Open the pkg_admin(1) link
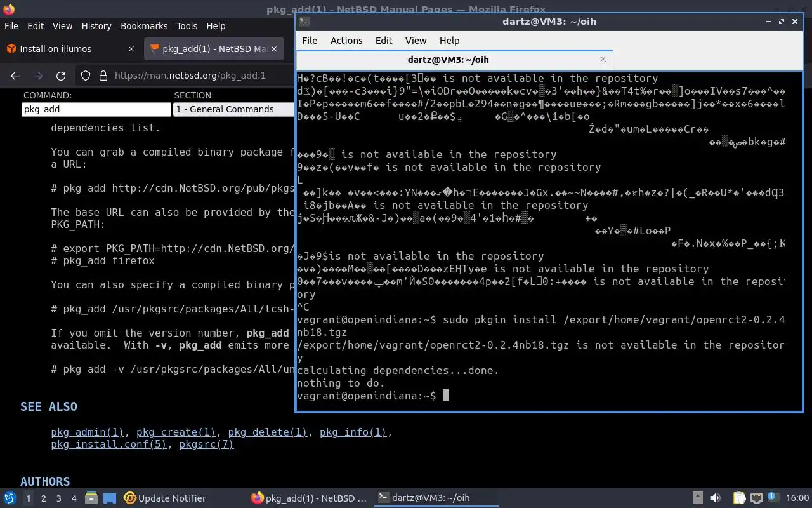 coord(88,432)
